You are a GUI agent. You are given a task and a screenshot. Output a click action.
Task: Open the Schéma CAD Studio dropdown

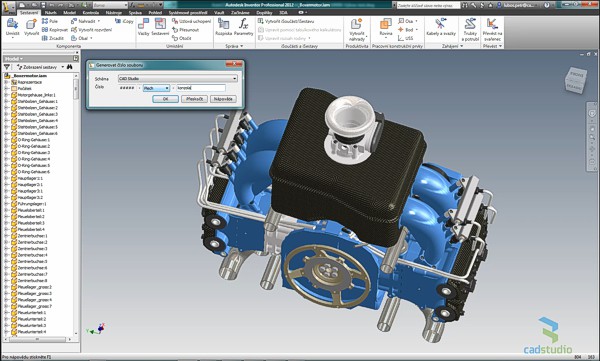[x=178, y=78]
